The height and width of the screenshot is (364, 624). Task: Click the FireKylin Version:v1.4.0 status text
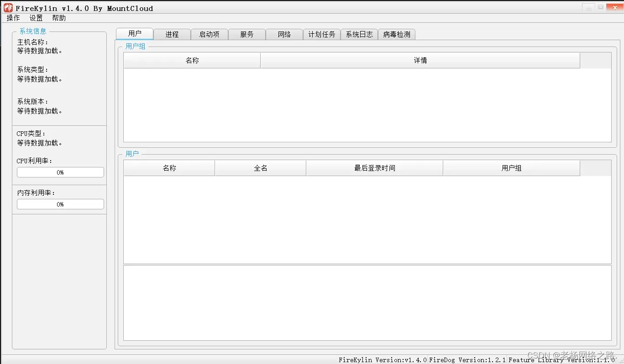point(383,360)
